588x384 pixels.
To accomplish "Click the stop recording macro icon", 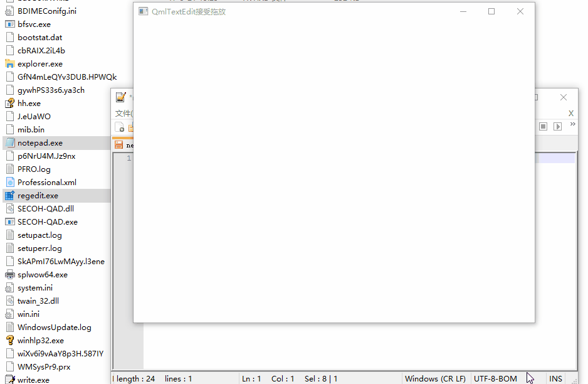I will pos(543,127).
